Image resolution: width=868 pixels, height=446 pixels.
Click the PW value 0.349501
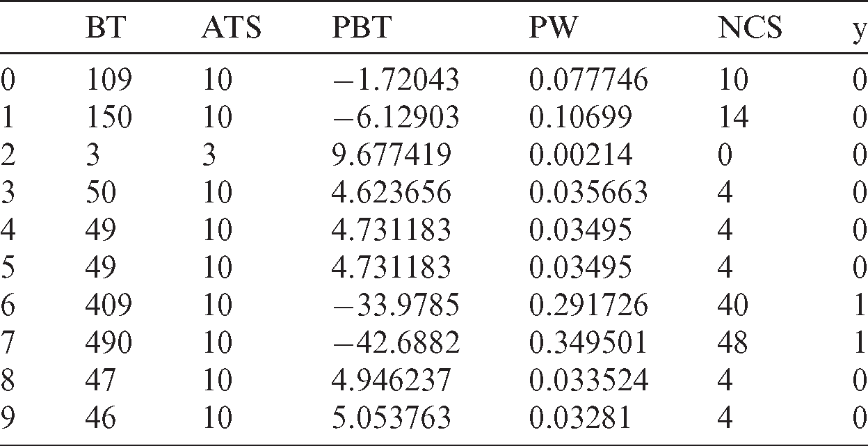tap(588, 344)
